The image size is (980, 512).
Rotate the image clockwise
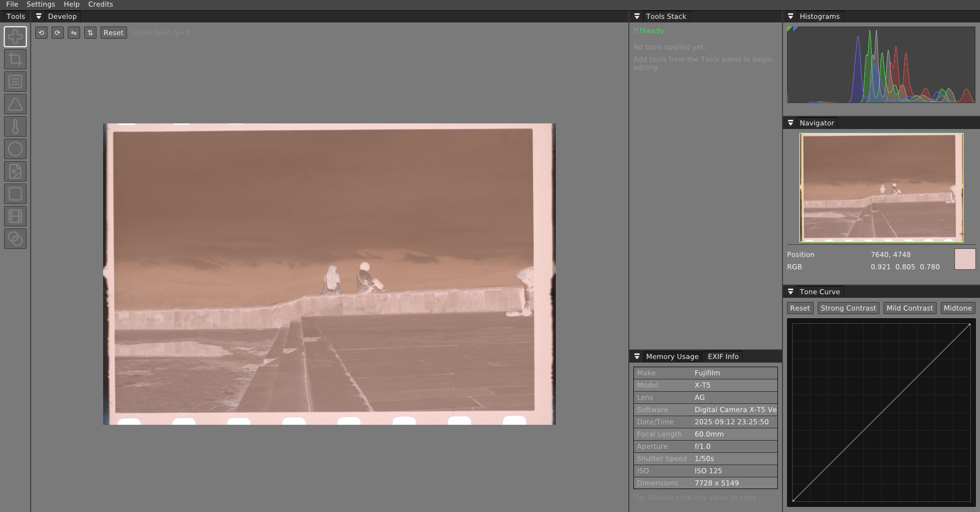(x=58, y=32)
